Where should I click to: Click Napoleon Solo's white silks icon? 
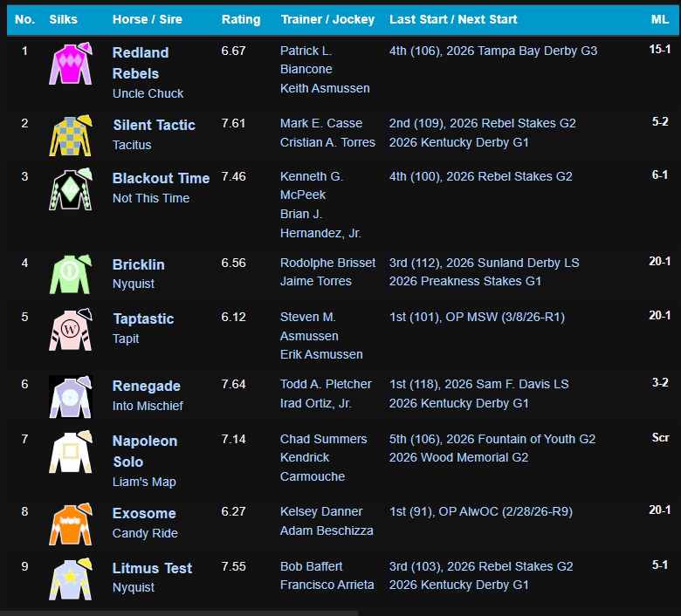tap(71, 451)
